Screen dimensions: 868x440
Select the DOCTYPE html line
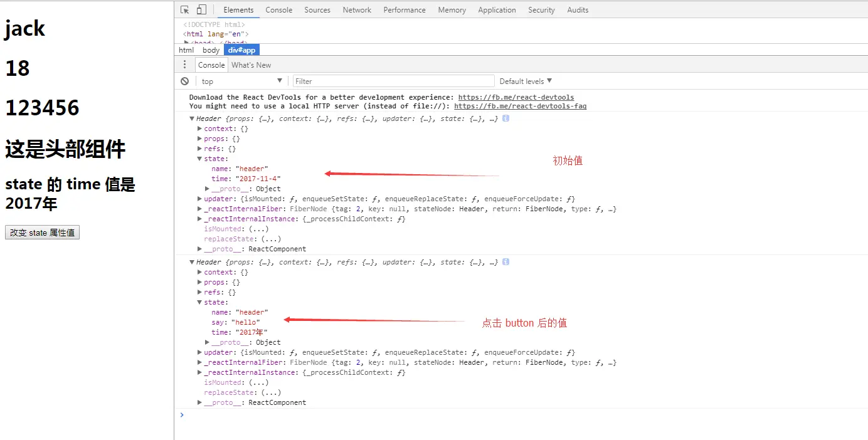pos(214,25)
